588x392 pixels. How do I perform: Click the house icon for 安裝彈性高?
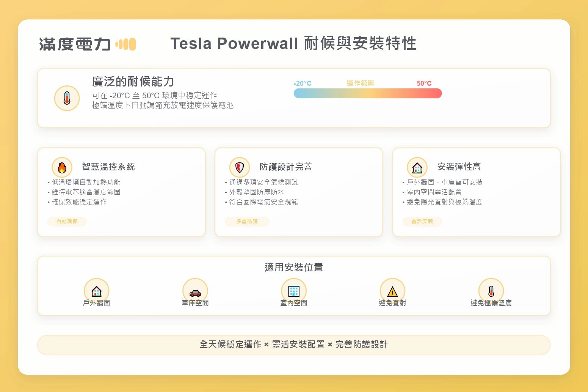tap(417, 167)
